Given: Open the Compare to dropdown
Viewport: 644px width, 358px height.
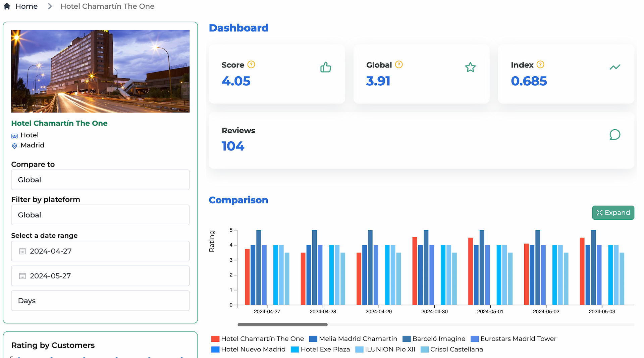Looking at the screenshot, I should coord(100,180).
